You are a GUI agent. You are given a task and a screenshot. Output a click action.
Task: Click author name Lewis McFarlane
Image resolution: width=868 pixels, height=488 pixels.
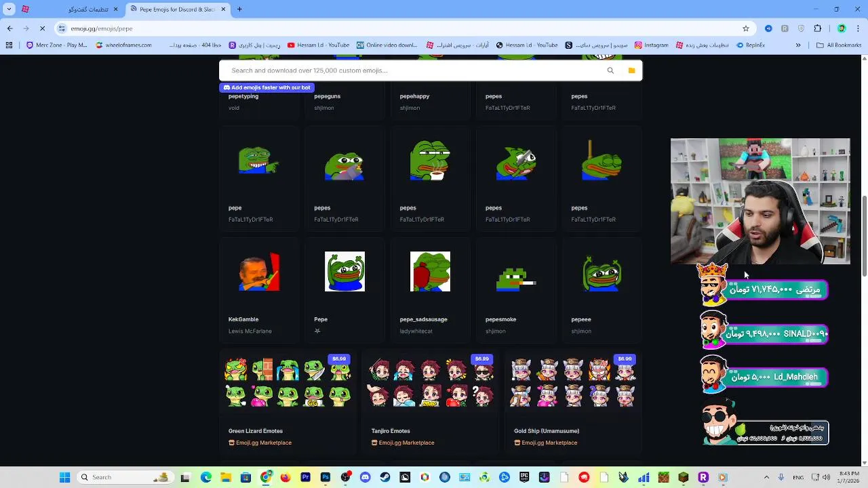pos(250,331)
